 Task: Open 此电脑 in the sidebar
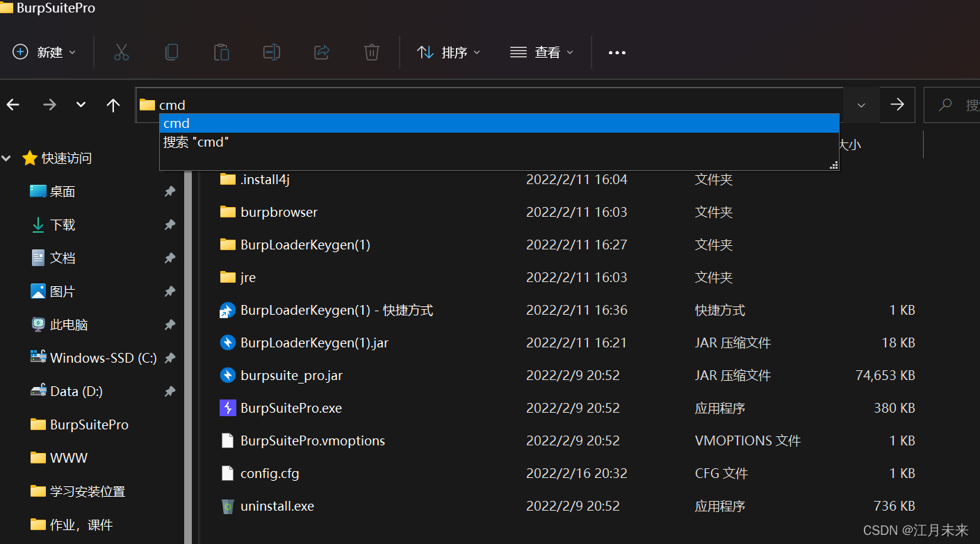point(59,324)
